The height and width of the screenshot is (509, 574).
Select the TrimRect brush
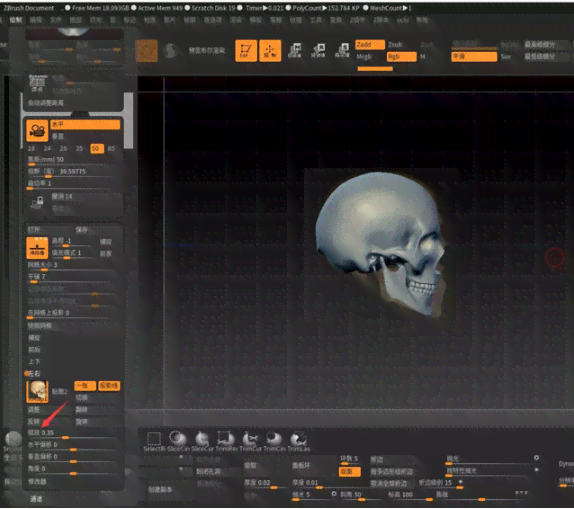point(226,441)
